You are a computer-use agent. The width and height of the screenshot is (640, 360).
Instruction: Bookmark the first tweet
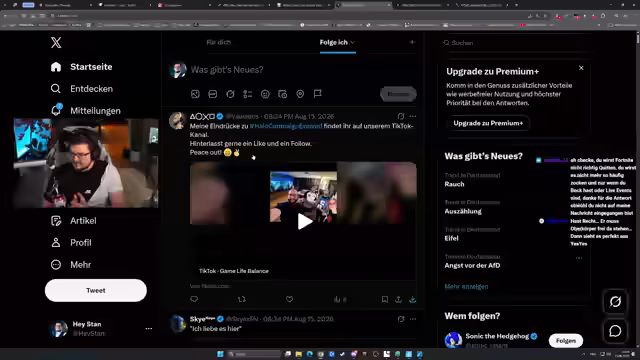(384, 299)
